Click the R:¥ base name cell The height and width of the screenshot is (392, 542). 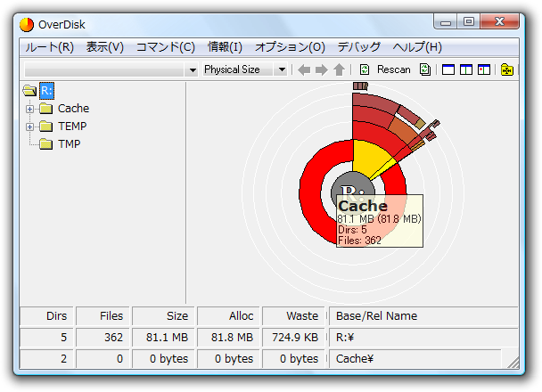(423, 338)
